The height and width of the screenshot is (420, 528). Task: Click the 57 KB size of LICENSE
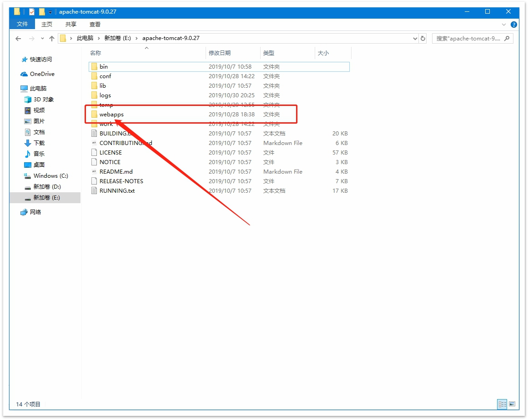[340, 152]
